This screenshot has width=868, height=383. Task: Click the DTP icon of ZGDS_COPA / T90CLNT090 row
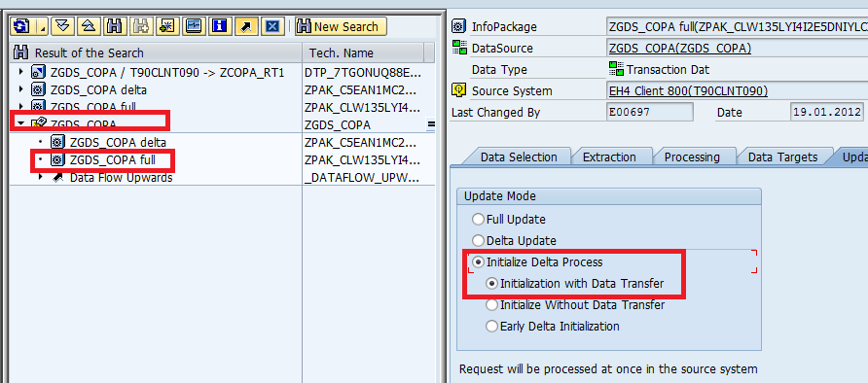38,72
